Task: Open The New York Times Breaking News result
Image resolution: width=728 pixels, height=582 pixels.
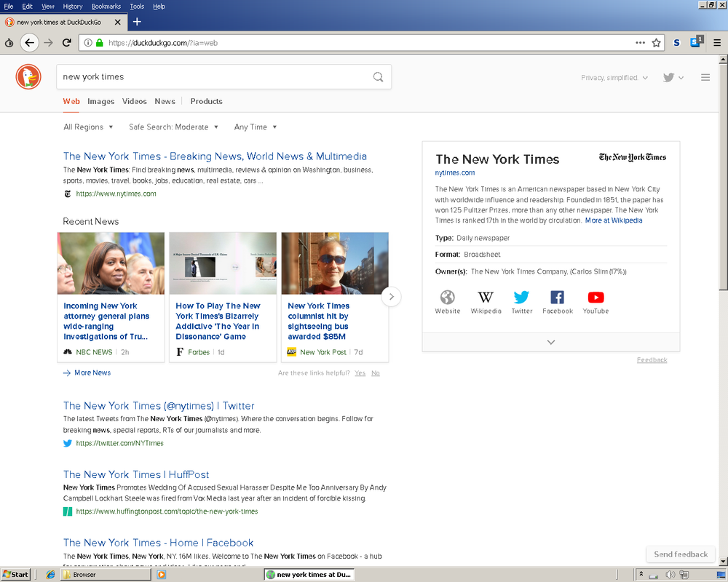Action: click(215, 156)
